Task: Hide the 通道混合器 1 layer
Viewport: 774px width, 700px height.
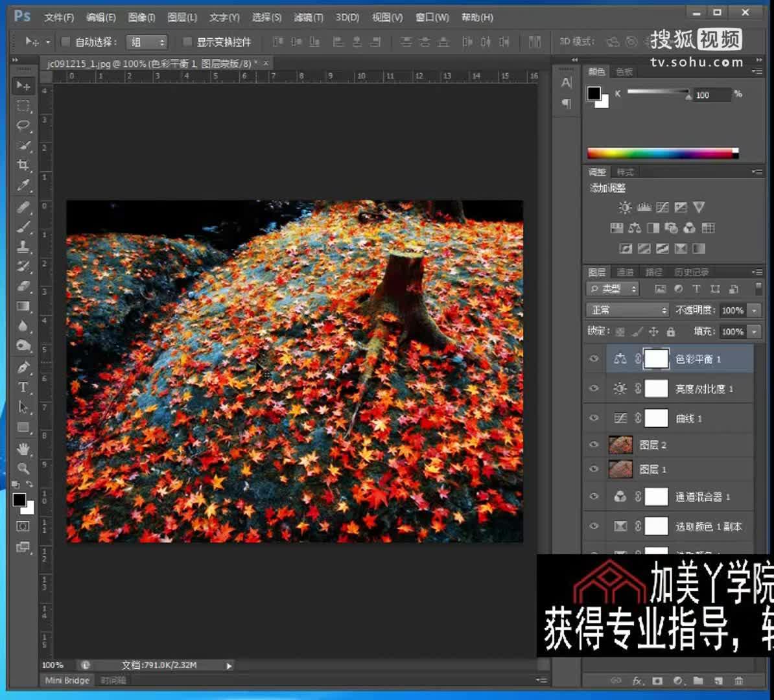Action: tap(594, 496)
